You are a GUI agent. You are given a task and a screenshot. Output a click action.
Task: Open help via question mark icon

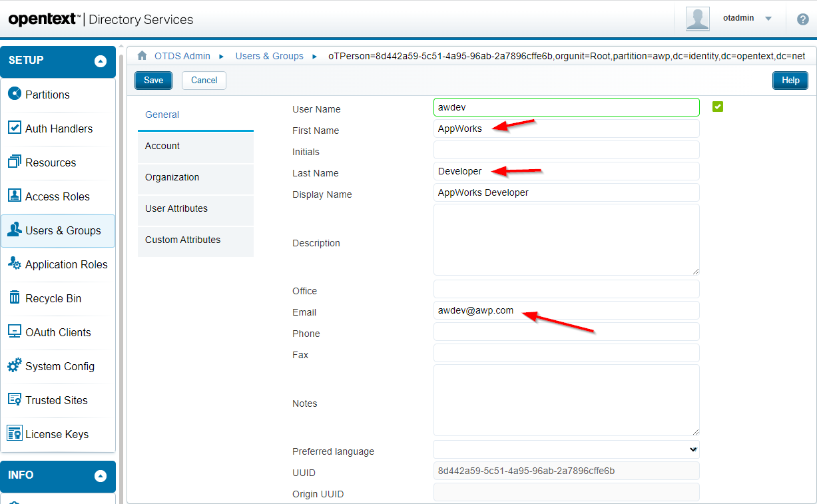click(802, 19)
